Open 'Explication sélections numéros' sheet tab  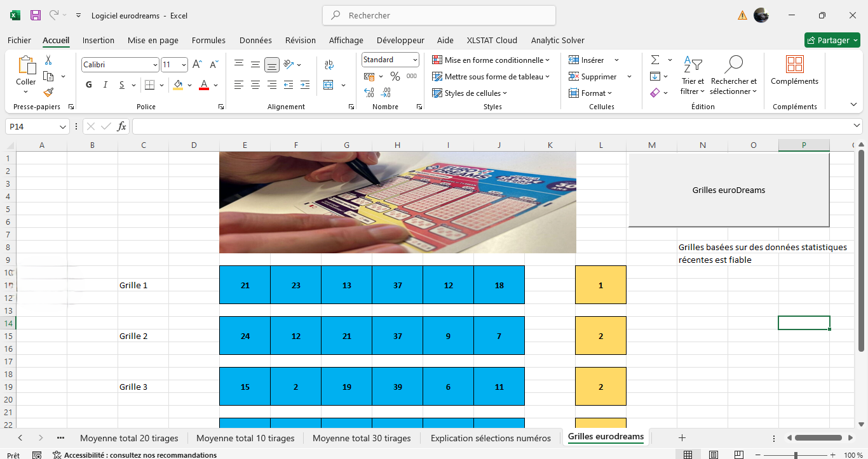pyautogui.click(x=491, y=438)
